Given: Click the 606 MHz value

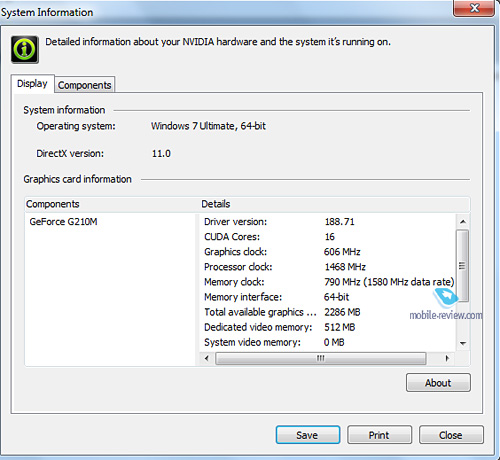Looking at the screenshot, I should point(342,252).
